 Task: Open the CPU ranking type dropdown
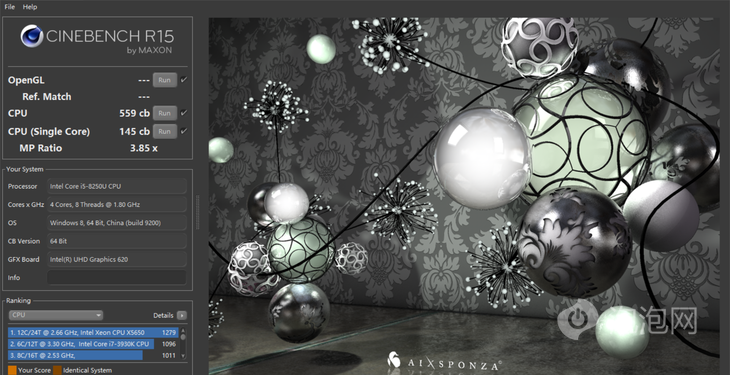click(x=56, y=315)
